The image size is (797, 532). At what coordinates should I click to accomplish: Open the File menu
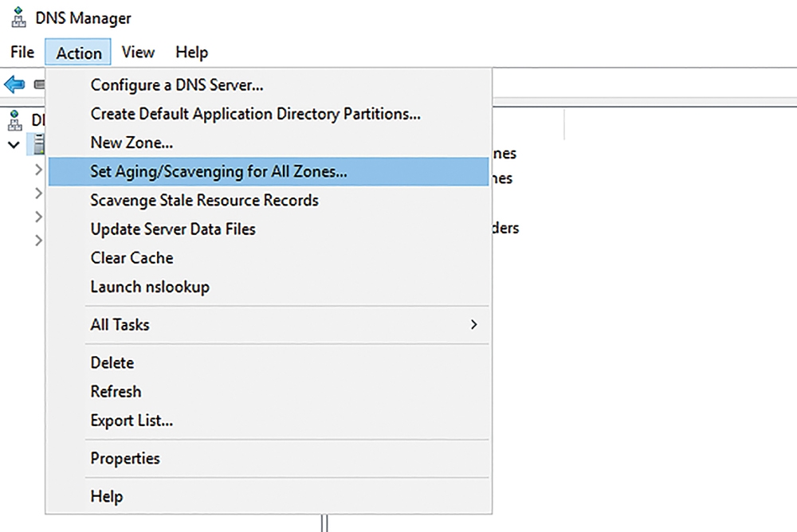point(22,52)
